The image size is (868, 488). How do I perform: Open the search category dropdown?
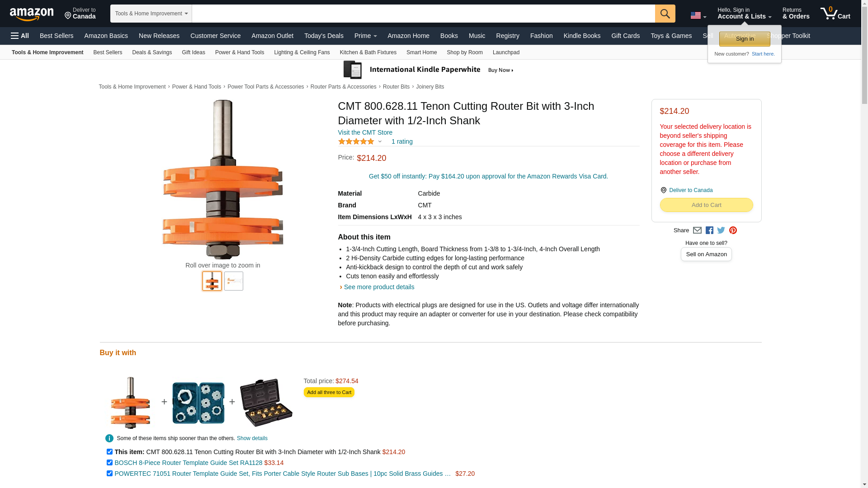151,14
